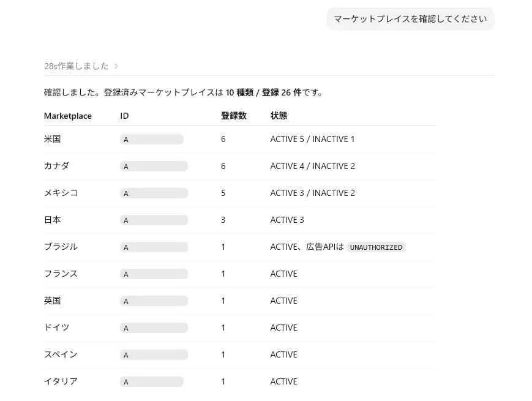
Task: Click 'ACTIVE 3' status in 日本 row
Action: click(287, 220)
